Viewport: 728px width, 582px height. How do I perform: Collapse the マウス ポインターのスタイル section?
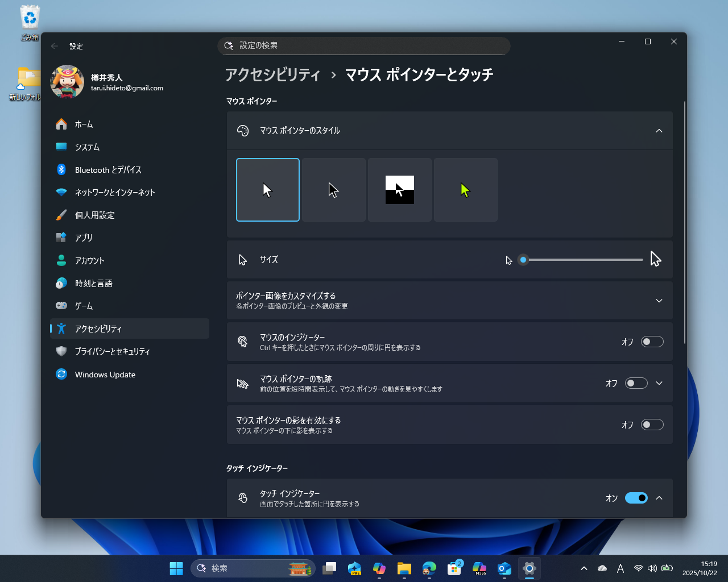[659, 131]
